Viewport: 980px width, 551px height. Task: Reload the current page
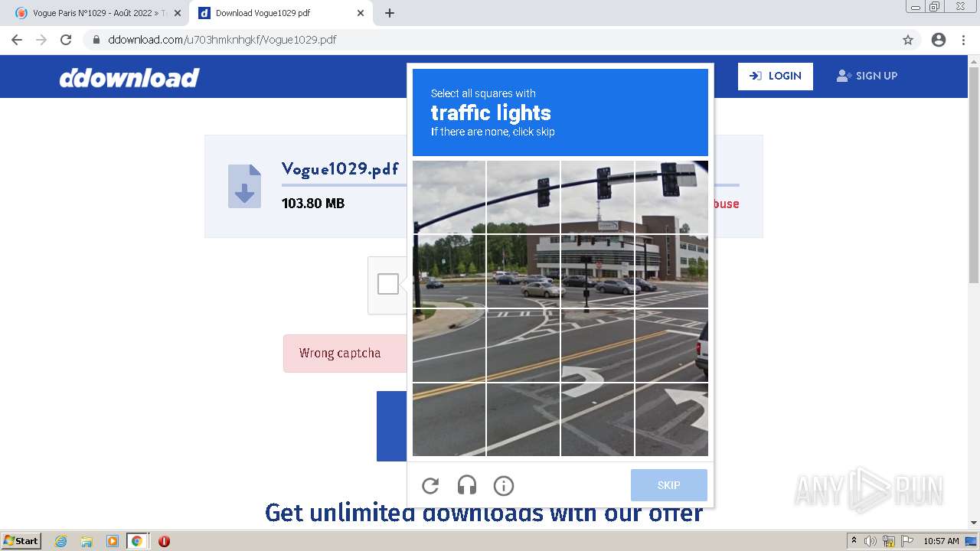pos(66,40)
